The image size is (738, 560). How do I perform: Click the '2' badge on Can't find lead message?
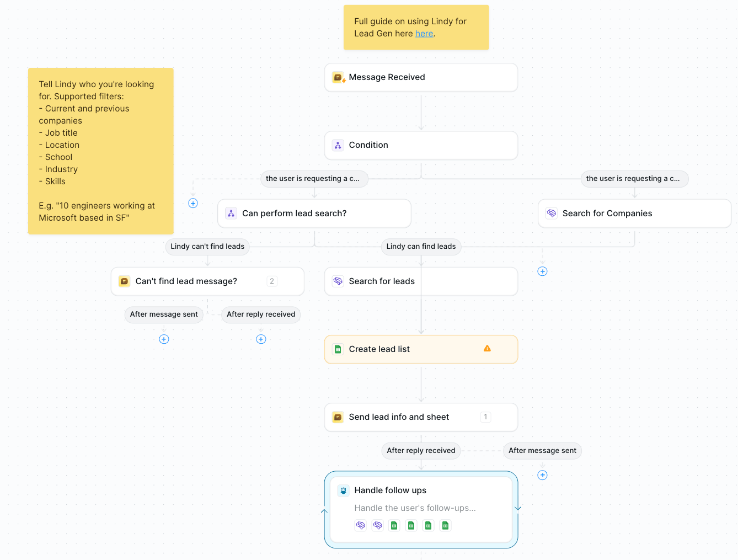pyautogui.click(x=272, y=281)
